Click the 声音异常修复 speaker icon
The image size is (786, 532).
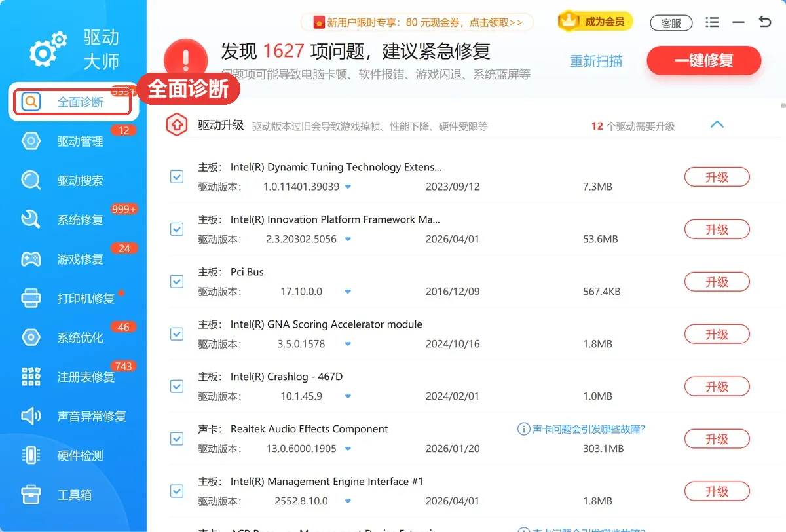coord(31,416)
